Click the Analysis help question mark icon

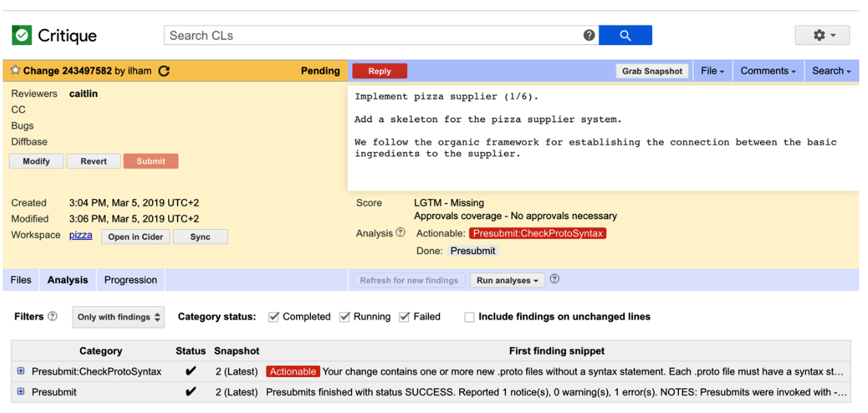click(x=401, y=233)
